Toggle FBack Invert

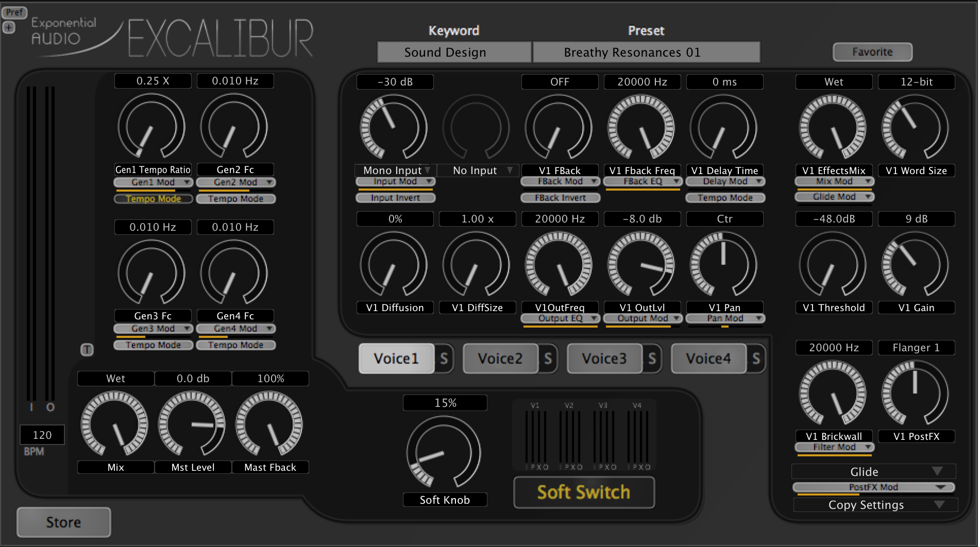point(560,198)
